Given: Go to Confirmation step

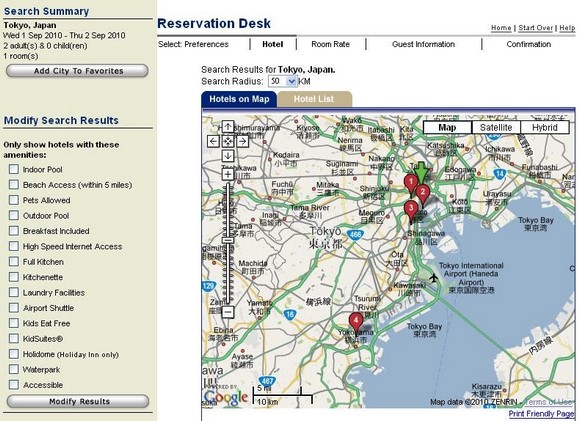Looking at the screenshot, I should (x=529, y=44).
